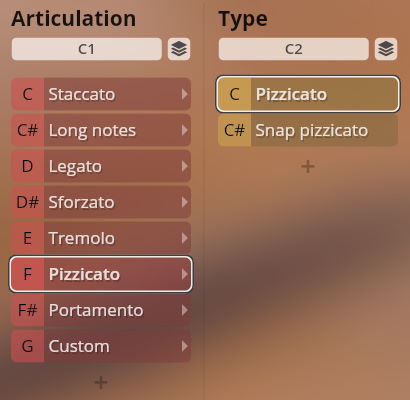This screenshot has height=400, width=410.
Task: Open the Legato submenu arrow
Action: pyautogui.click(x=185, y=166)
